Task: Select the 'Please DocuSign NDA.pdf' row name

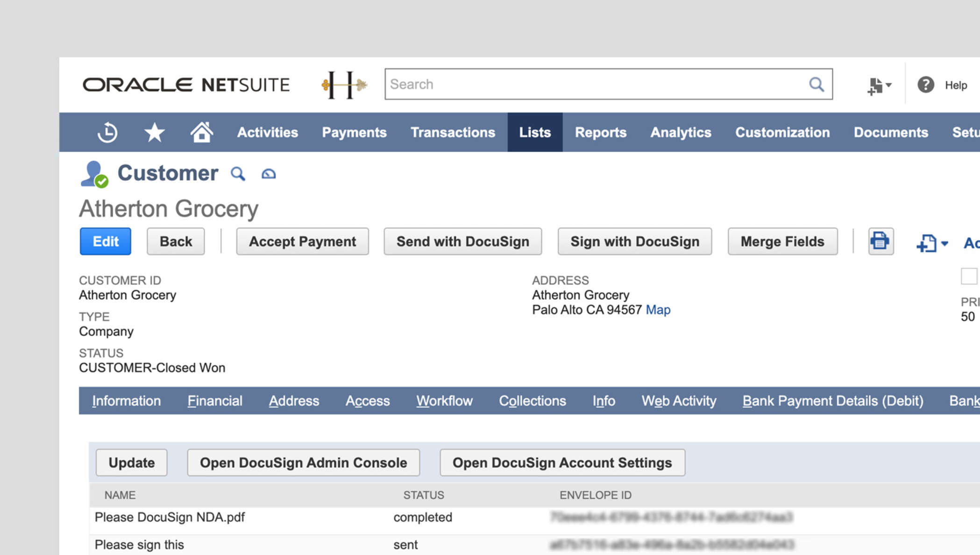Action: [170, 517]
